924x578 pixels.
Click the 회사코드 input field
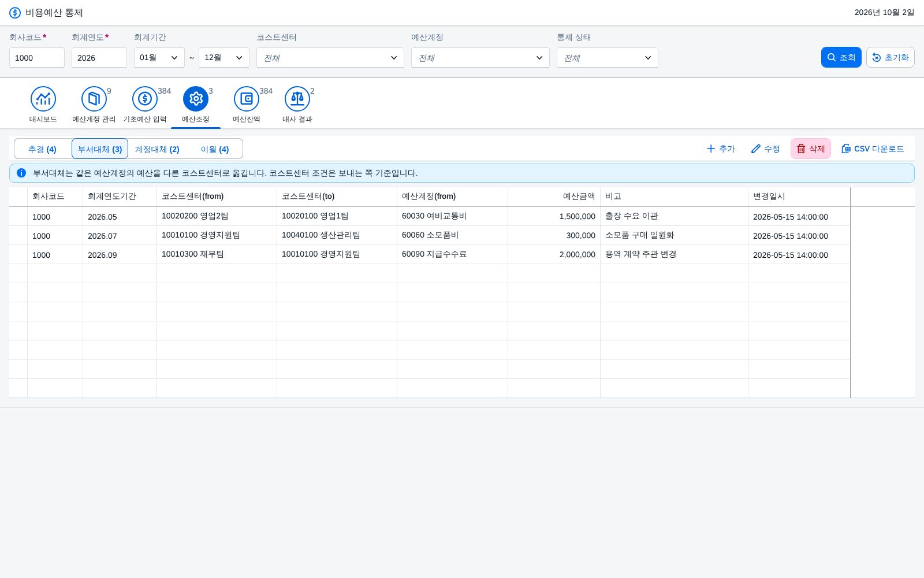coord(37,58)
